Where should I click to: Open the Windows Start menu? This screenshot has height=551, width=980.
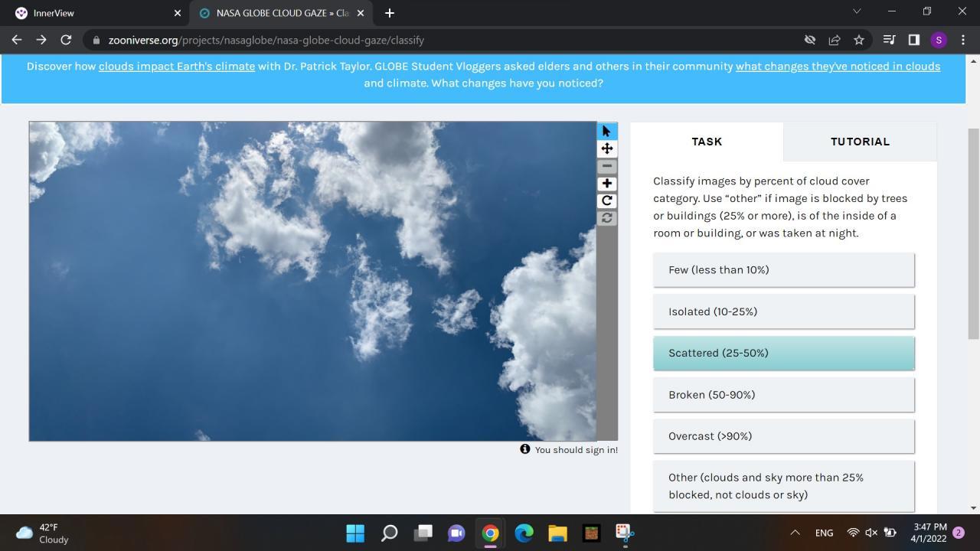[355, 533]
